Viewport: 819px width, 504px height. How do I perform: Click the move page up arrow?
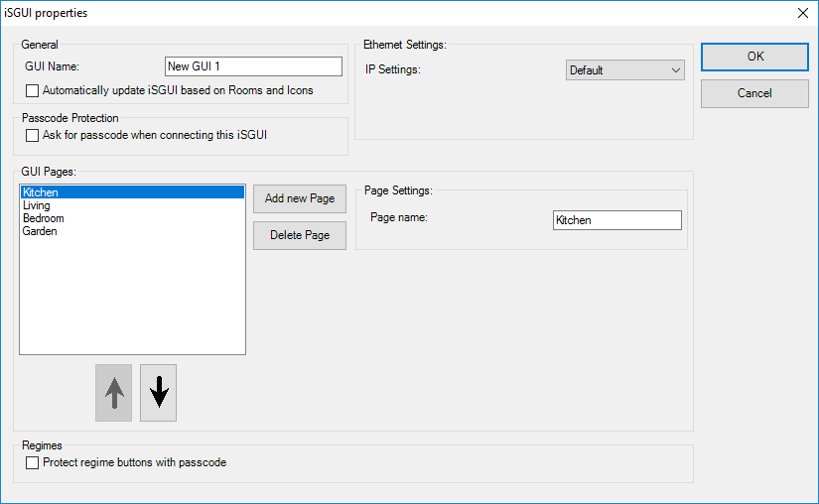click(x=113, y=393)
